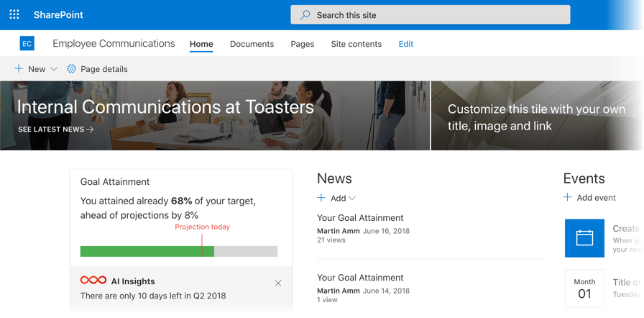644x318 pixels.
Task: Expand the New dropdown chevron
Action: pos(53,69)
